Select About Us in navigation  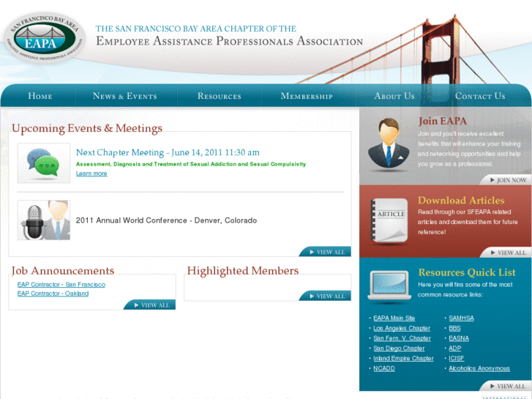[394, 96]
